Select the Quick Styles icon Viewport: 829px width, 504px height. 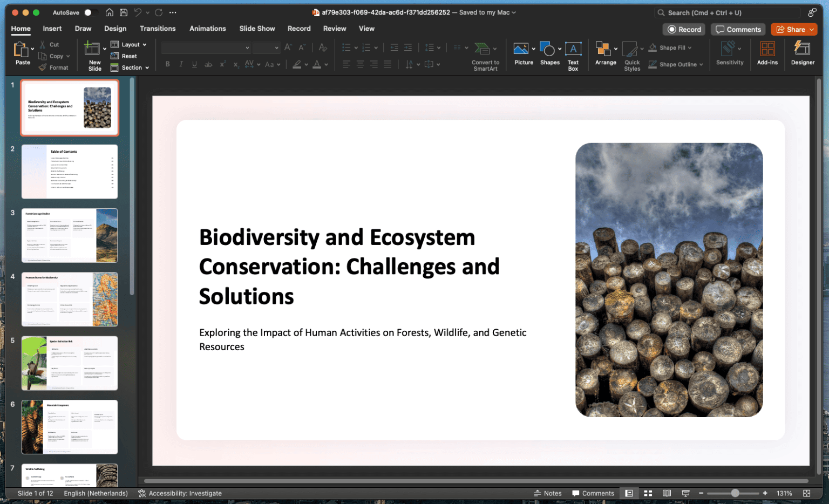coord(631,54)
